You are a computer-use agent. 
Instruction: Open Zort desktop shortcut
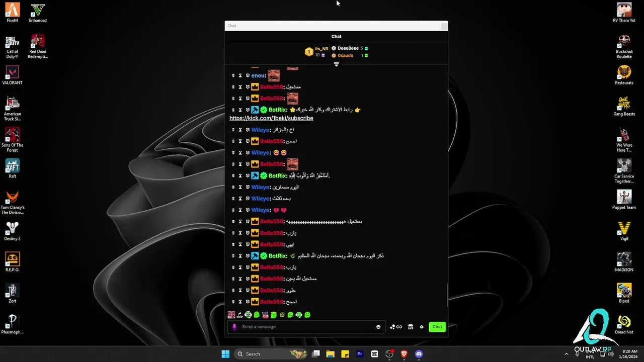point(13,293)
